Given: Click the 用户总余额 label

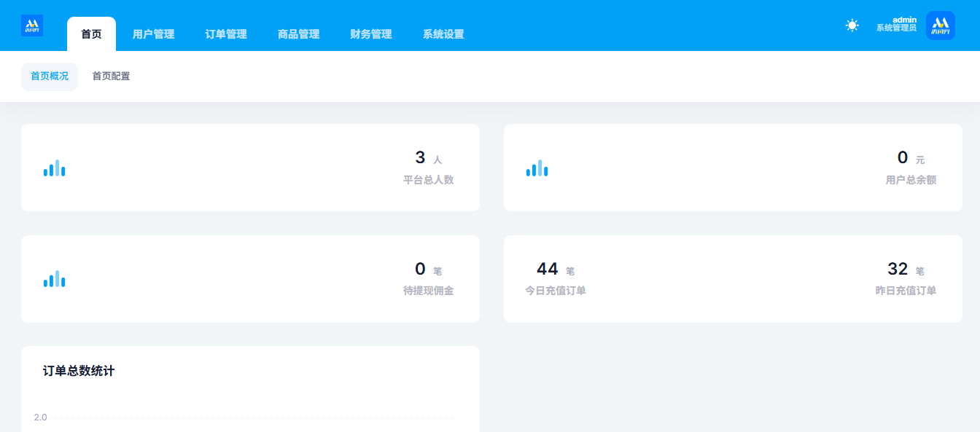Looking at the screenshot, I should 911,180.
